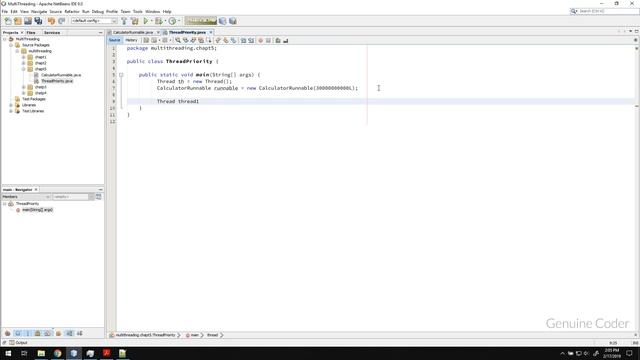
Task: Expand the chapt2 package node
Action: pyautogui.click(x=24, y=63)
